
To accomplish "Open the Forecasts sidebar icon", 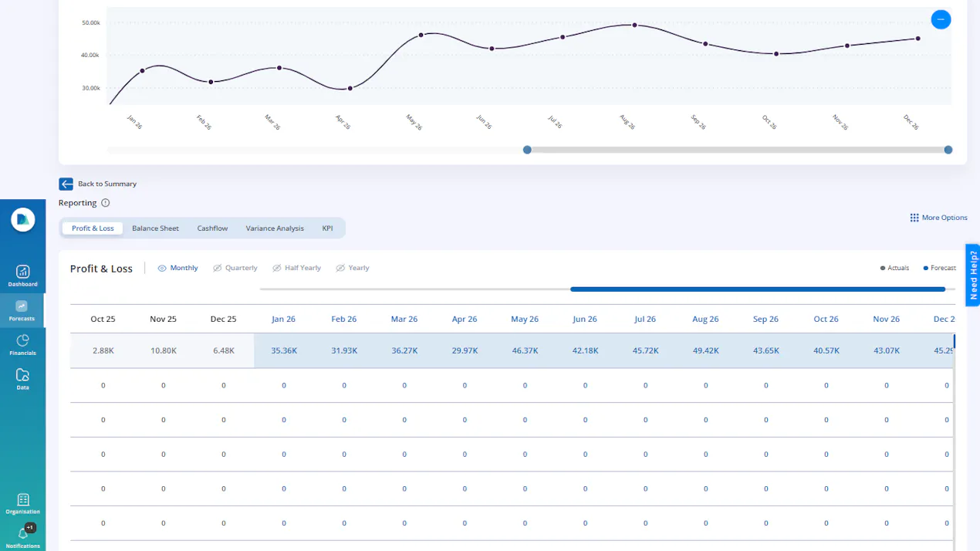I will pyautogui.click(x=22, y=306).
